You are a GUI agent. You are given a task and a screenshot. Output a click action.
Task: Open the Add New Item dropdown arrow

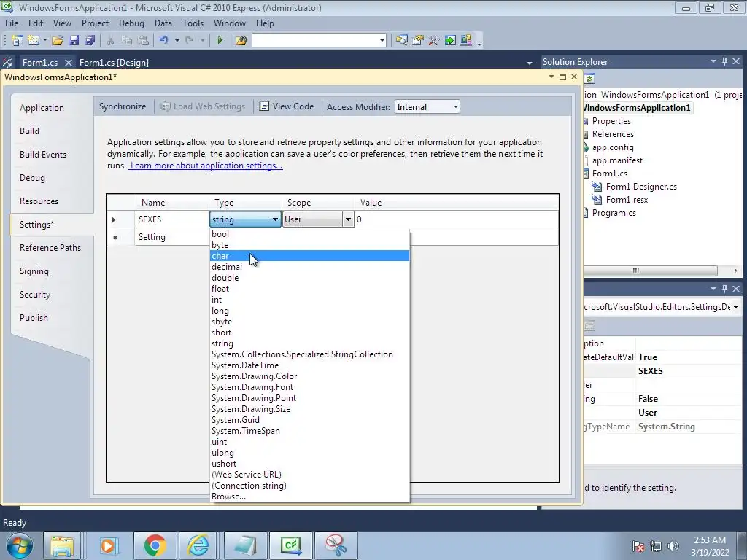click(x=44, y=41)
